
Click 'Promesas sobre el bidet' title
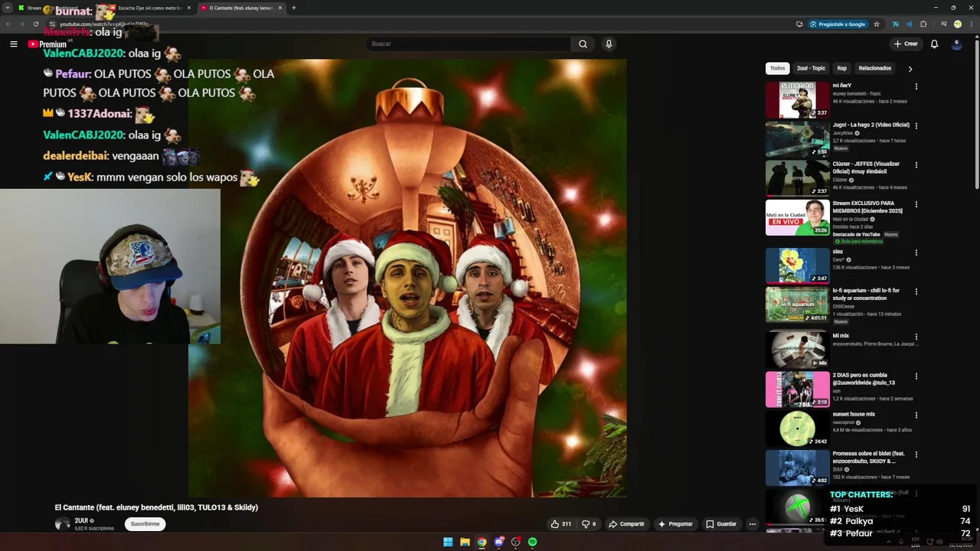pyautogui.click(x=868, y=457)
